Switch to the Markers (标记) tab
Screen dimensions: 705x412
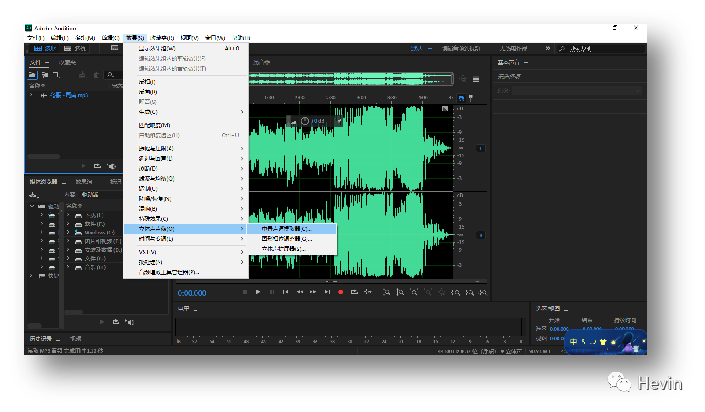[116, 181]
